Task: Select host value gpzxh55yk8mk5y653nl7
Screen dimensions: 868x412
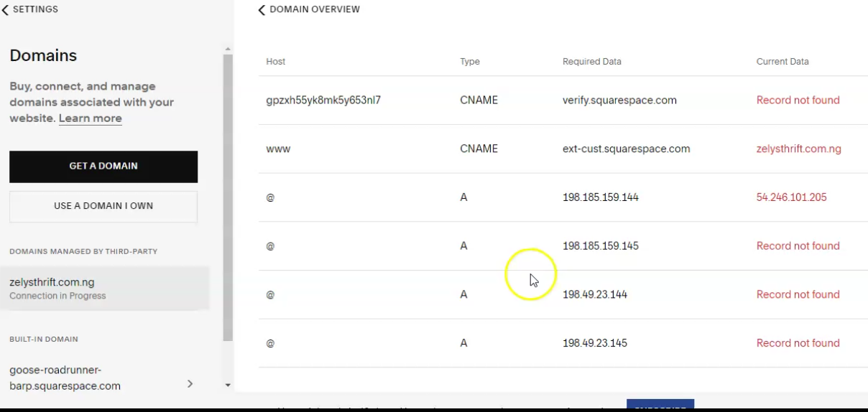Action: [x=323, y=100]
